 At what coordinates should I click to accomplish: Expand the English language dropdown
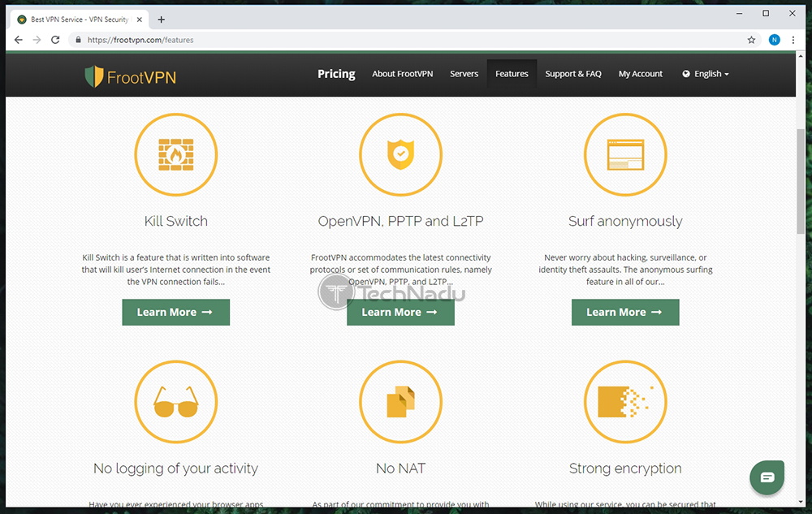point(706,74)
